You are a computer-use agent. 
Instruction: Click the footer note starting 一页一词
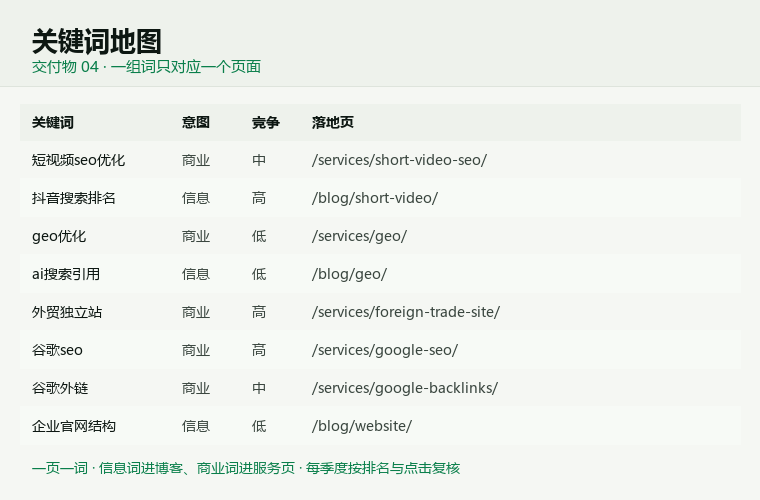point(246,469)
